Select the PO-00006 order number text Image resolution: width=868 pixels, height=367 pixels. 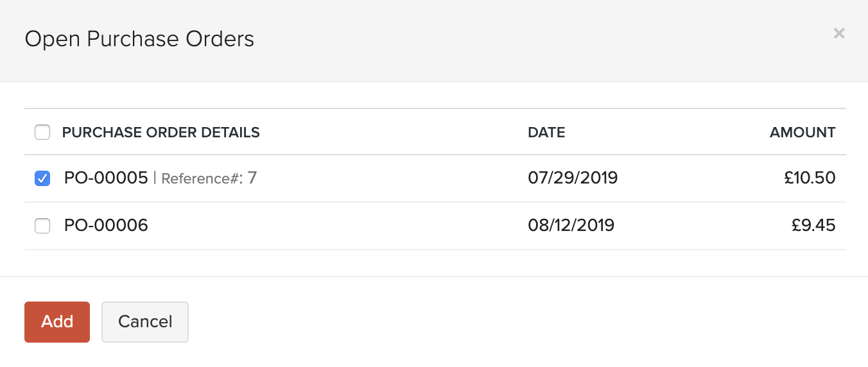[106, 225]
